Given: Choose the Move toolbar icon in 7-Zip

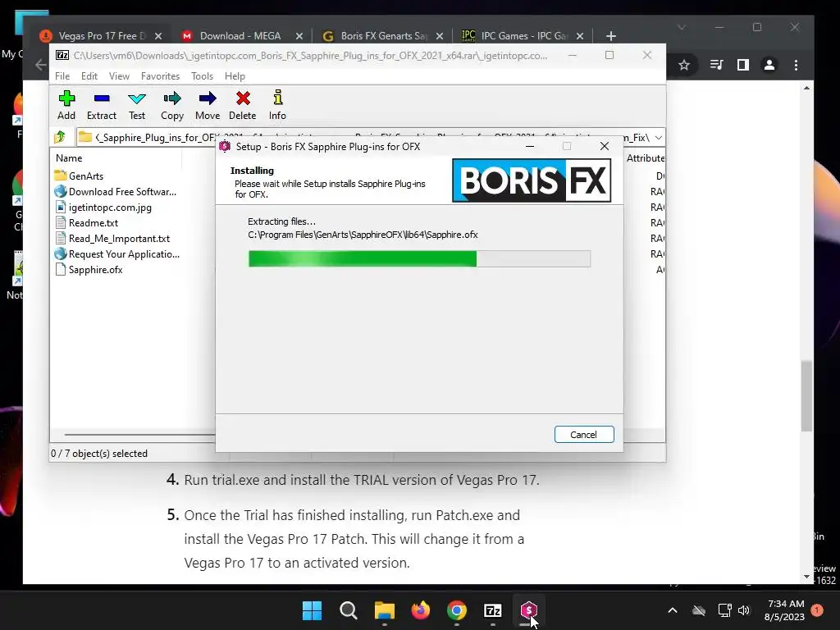Looking at the screenshot, I should click(x=208, y=106).
